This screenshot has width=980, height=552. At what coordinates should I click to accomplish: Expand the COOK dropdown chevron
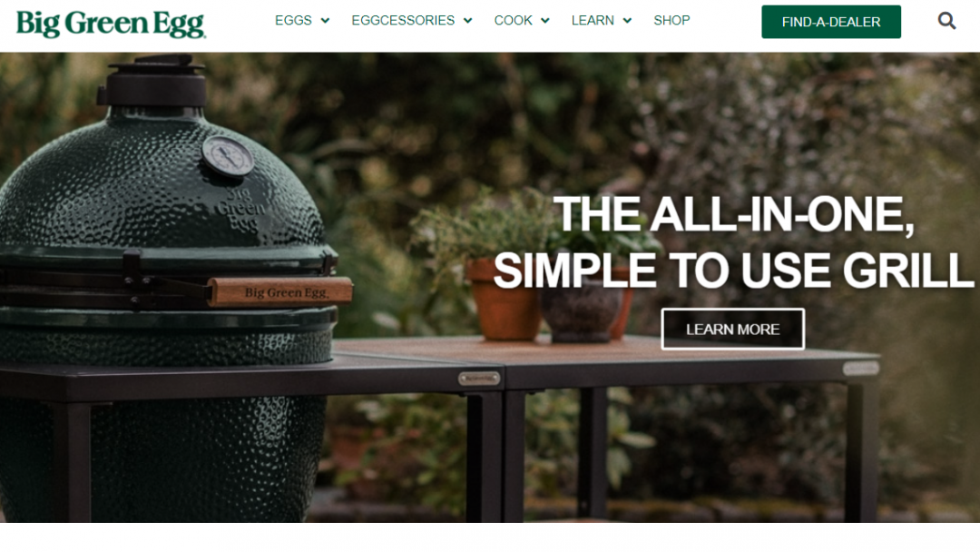[x=545, y=21]
